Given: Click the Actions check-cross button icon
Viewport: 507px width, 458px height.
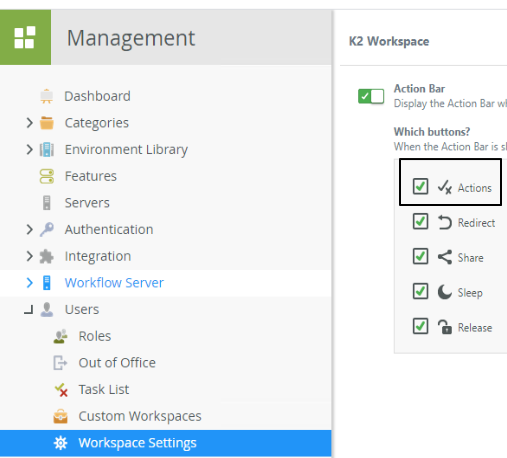Looking at the screenshot, I should point(445,187).
